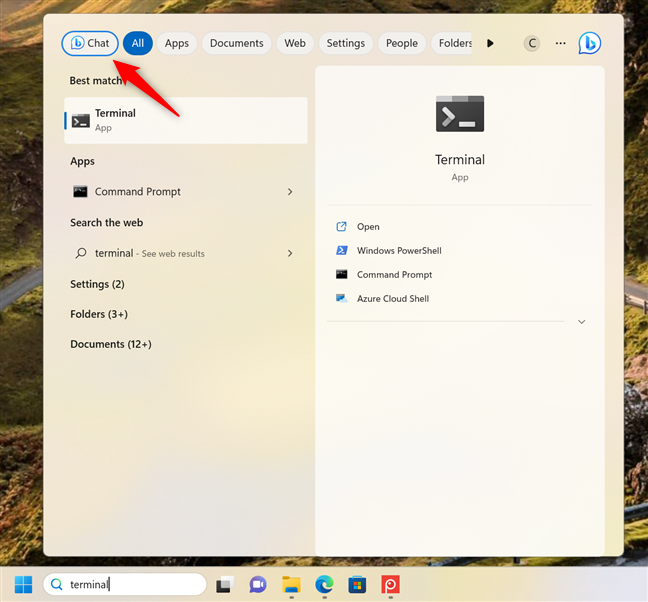Switch to the Documents filter tab

point(236,43)
